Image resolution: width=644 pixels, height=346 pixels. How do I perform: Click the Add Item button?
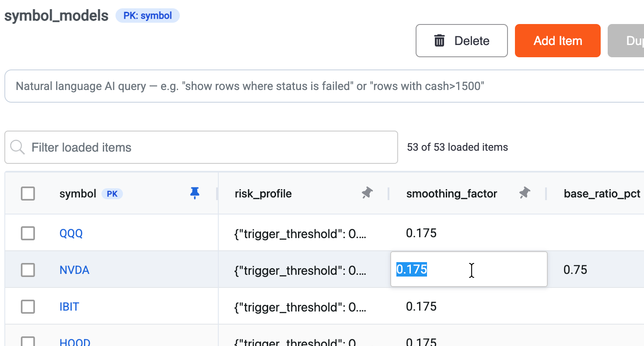558,41
